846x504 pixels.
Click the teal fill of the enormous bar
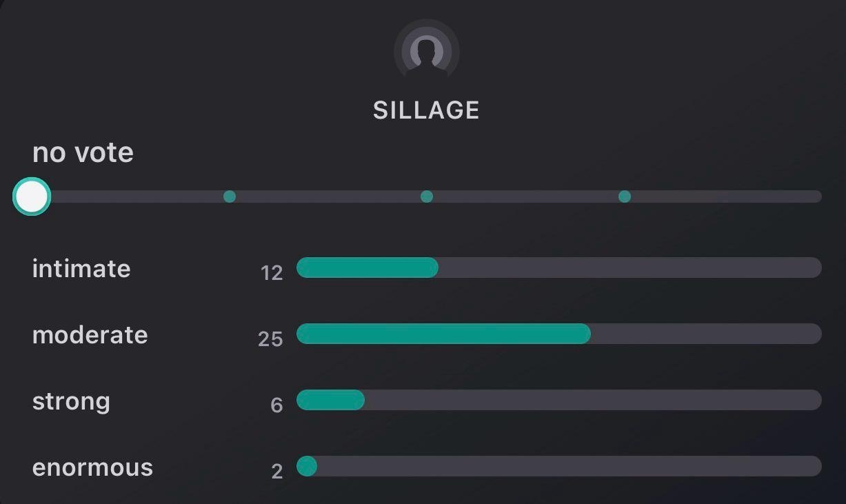tap(307, 467)
